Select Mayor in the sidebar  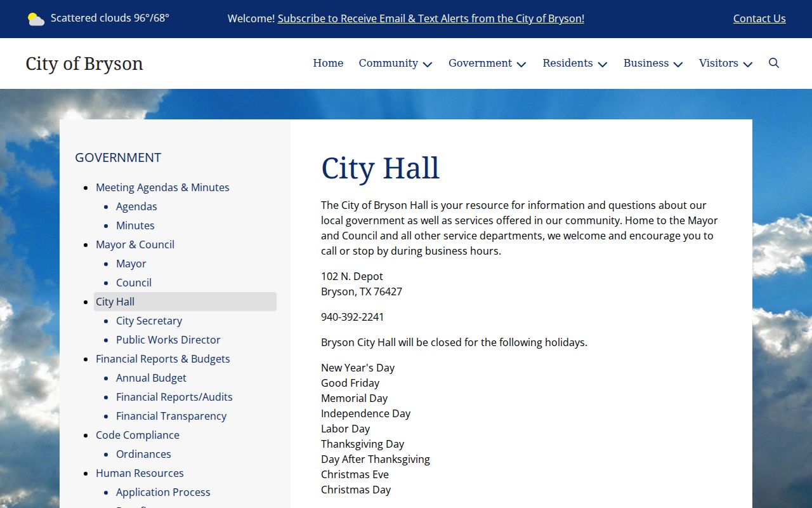pyautogui.click(x=131, y=264)
